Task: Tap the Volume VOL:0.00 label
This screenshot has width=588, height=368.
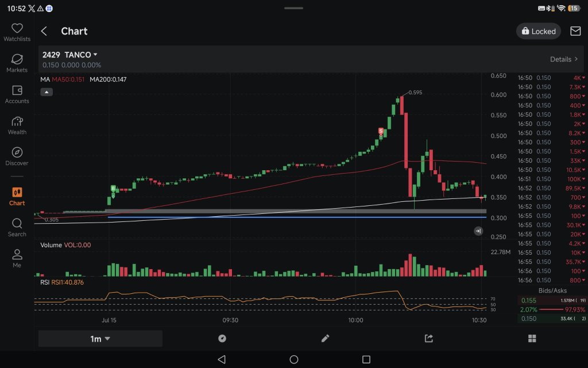Action: point(65,245)
